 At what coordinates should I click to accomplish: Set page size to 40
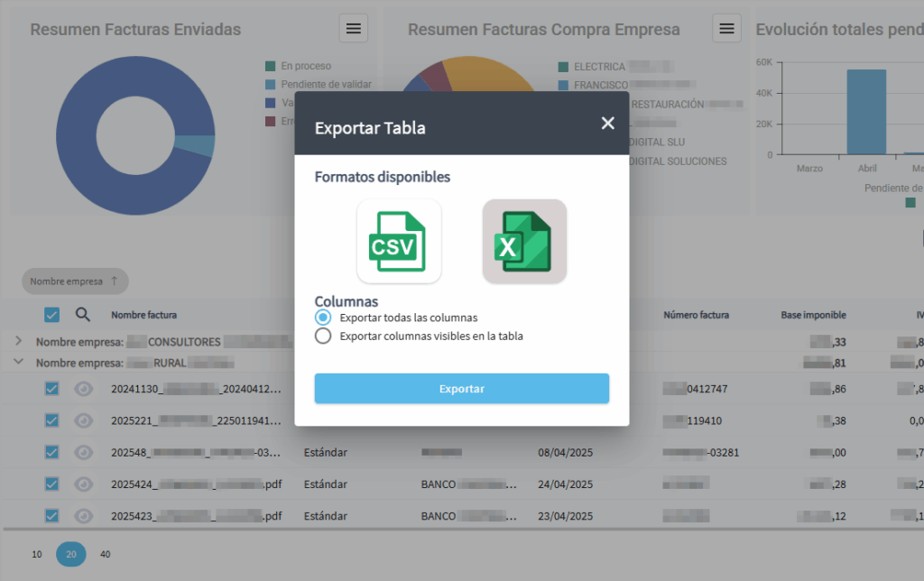tap(106, 554)
